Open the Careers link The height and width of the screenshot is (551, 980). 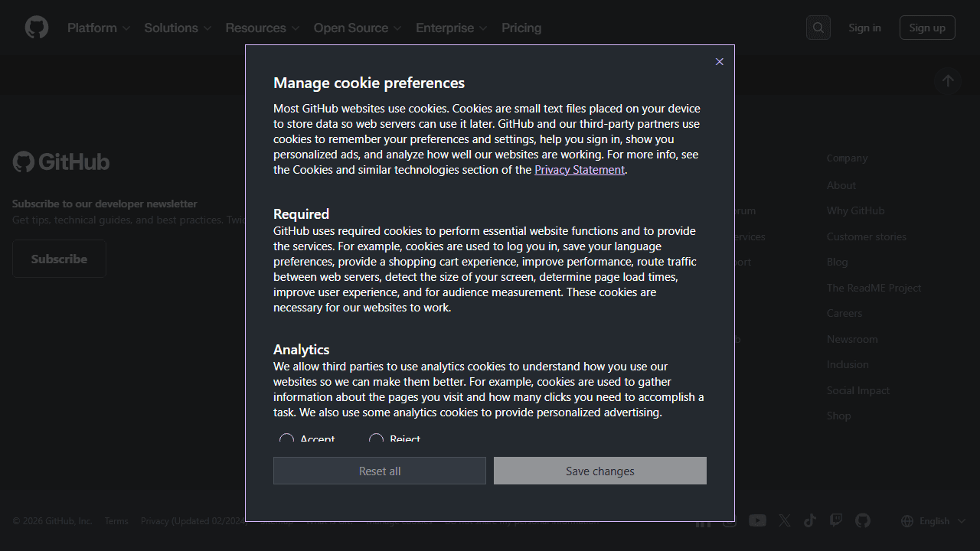click(844, 313)
